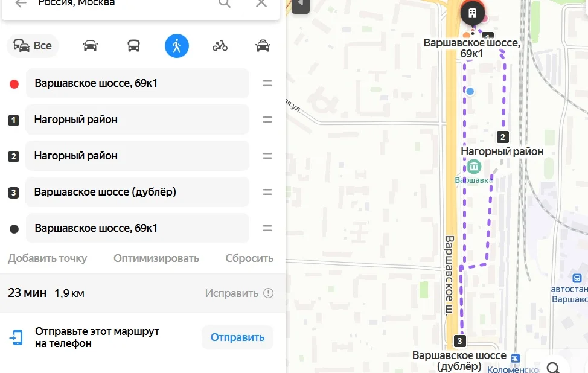Click the Добавить точку link

(47, 258)
